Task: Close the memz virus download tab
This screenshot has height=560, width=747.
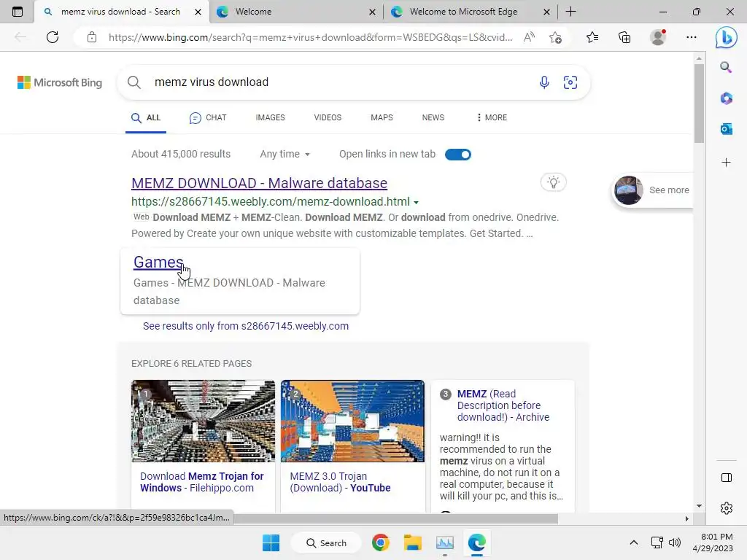Action: pyautogui.click(x=198, y=12)
